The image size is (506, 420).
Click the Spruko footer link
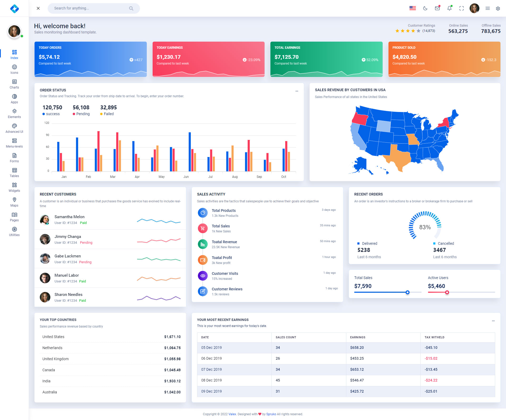point(271,414)
